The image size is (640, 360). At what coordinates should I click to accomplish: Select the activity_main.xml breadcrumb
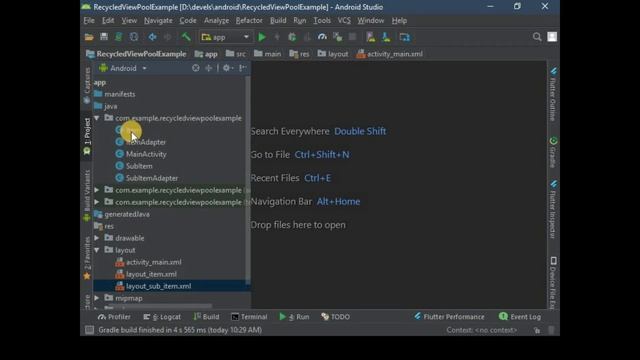pos(390,54)
